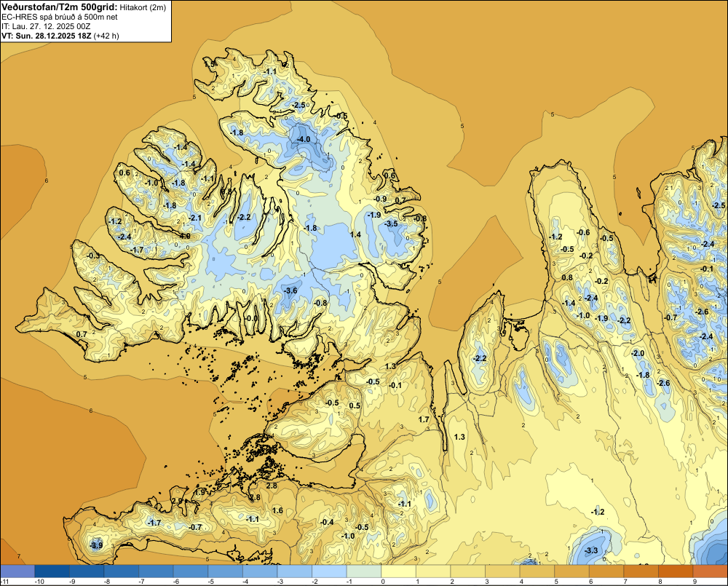The width and height of the screenshot is (728, 586).
Task: Click the 'EC-HRES spá brúuð á 500m net' line
Action: (x=60, y=17)
